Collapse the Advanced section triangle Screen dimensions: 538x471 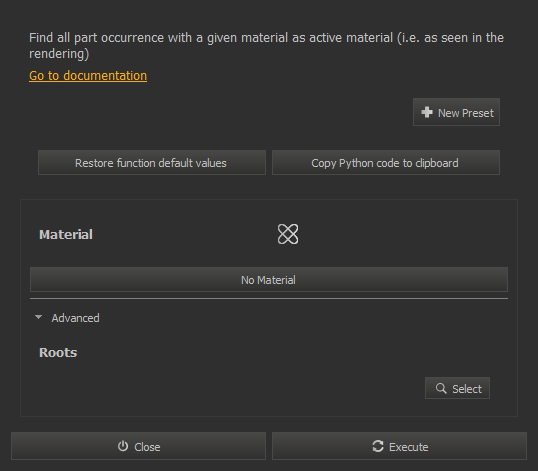(x=39, y=317)
